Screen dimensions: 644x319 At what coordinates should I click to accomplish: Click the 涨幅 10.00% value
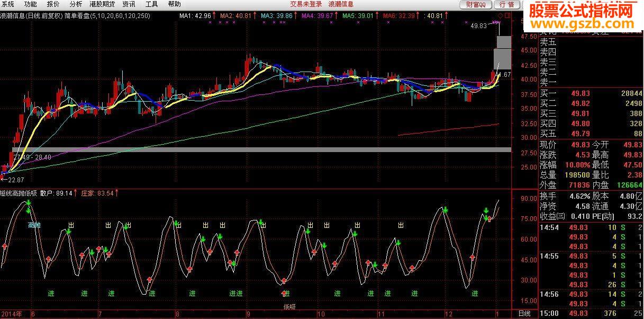pyautogui.click(x=577, y=165)
